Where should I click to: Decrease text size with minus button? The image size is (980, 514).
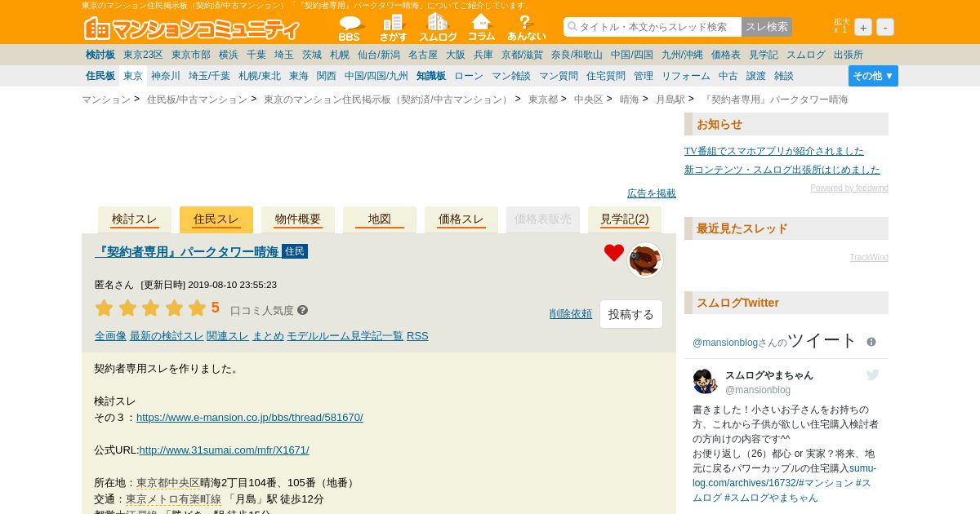[885, 27]
